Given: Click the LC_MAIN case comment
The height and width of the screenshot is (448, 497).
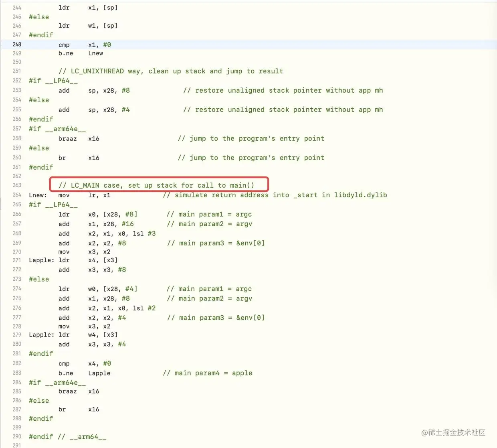Looking at the screenshot, I should pyautogui.click(x=156, y=185).
